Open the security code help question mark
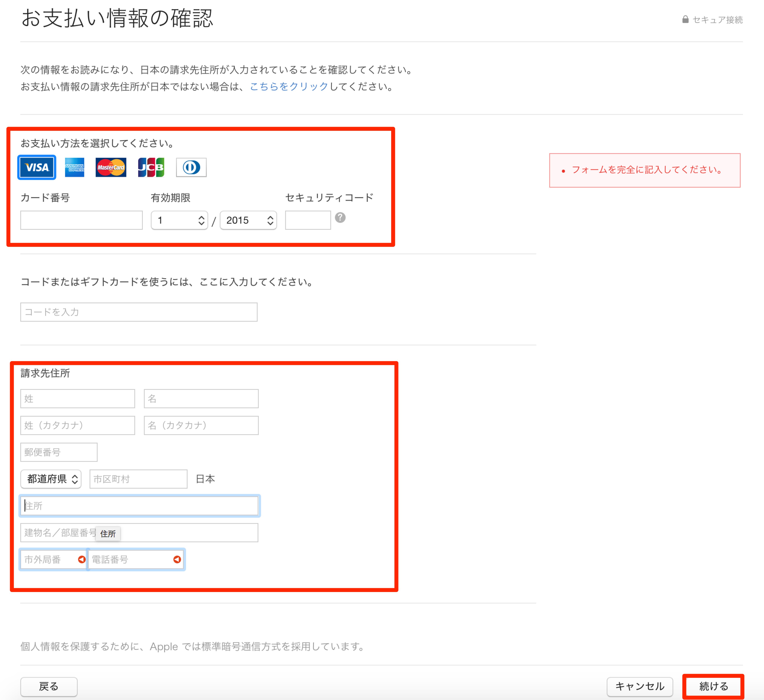The width and height of the screenshot is (764, 700). [x=340, y=218]
